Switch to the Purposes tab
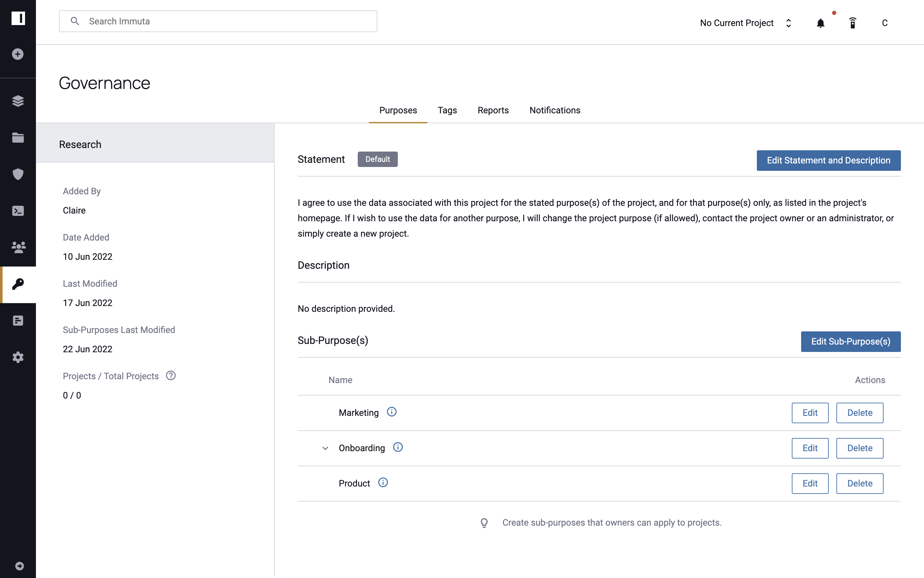This screenshot has height=578, width=924. click(398, 110)
